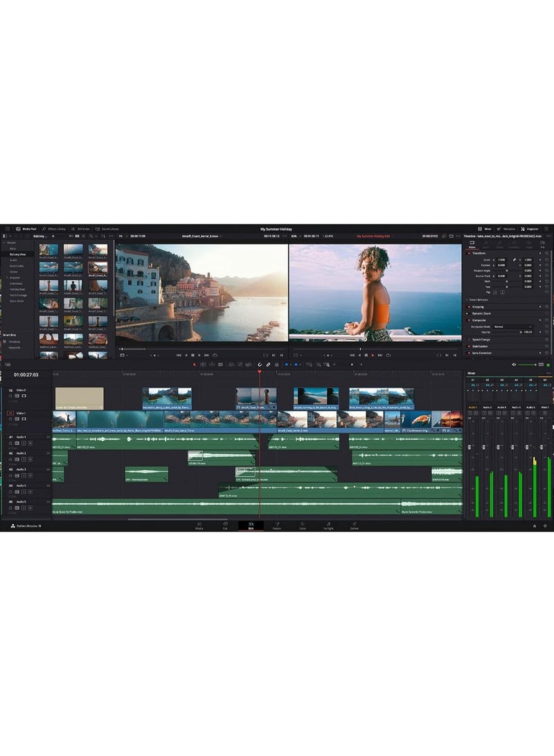This screenshot has width=554, height=756.
Task: Select the Selection Mode arrow tool
Action: [x=194, y=364]
